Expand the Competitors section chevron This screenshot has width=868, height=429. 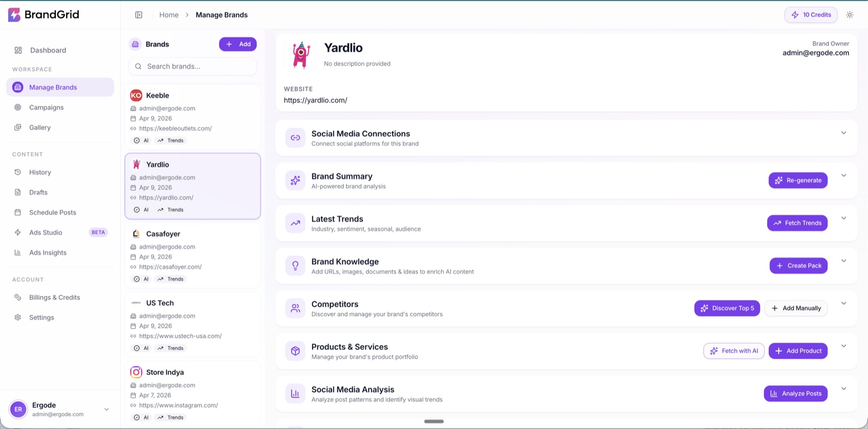tap(844, 303)
